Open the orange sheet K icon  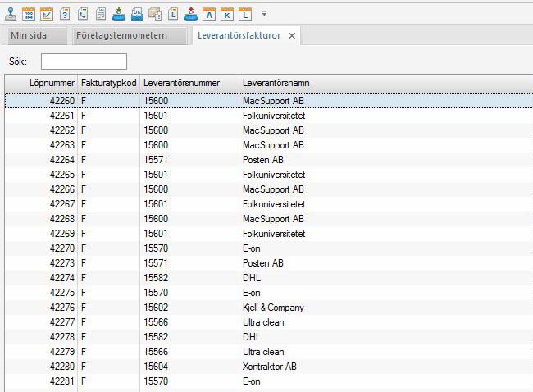[x=227, y=14]
